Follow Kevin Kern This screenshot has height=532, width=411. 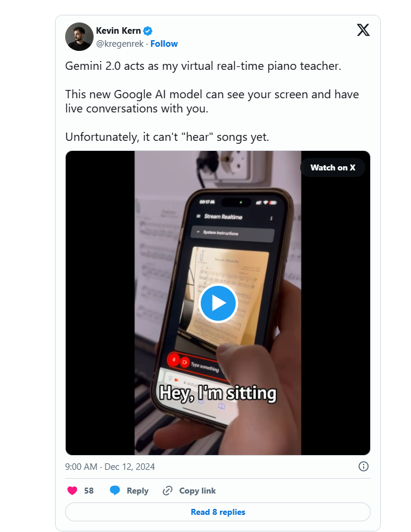click(x=164, y=44)
